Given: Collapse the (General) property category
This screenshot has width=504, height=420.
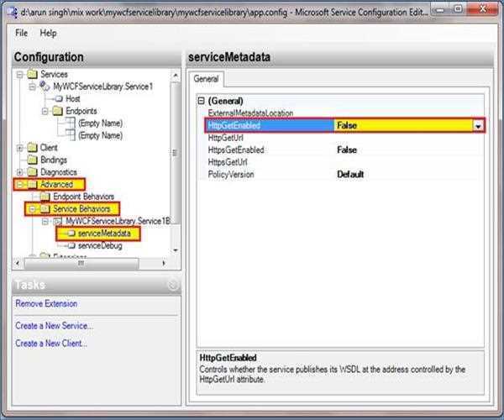Looking at the screenshot, I should click(201, 101).
